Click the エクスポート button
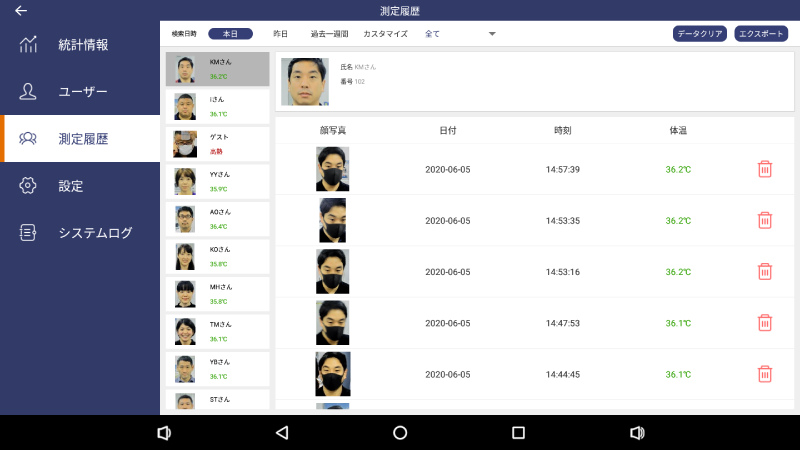 761,34
